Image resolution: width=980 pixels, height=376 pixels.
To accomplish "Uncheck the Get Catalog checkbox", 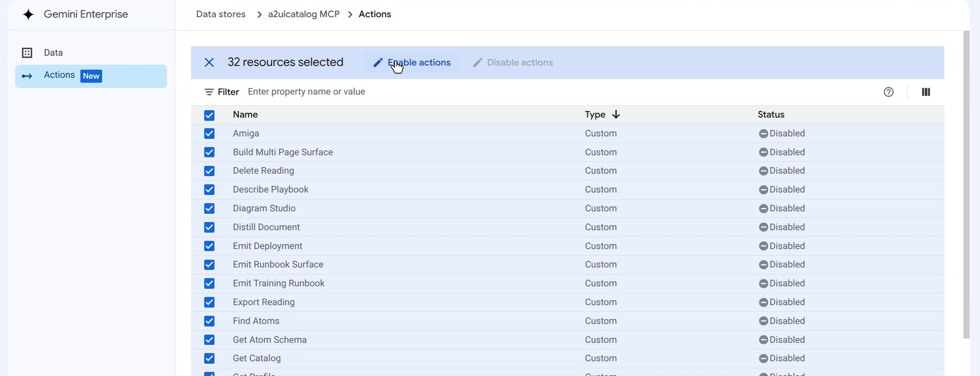I will pyautogui.click(x=209, y=358).
